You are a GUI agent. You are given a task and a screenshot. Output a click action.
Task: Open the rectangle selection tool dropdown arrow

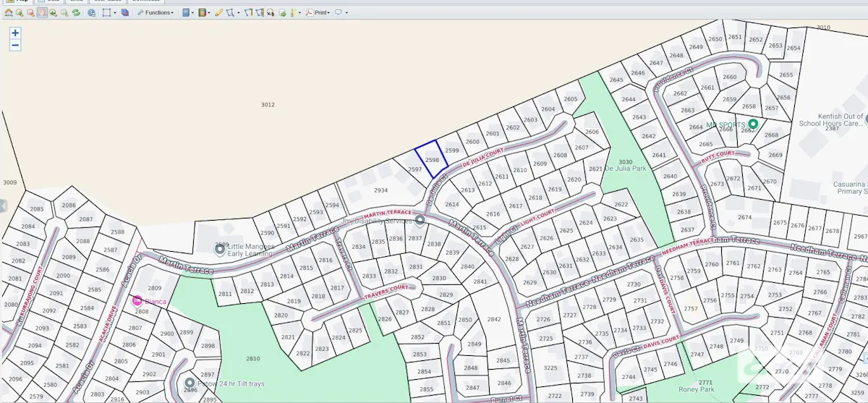coord(115,13)
